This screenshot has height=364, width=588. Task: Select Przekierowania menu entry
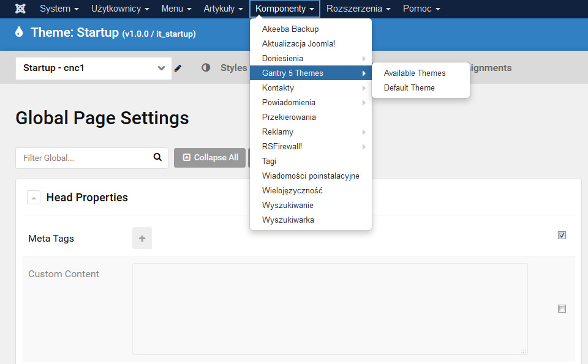(311, 117)
